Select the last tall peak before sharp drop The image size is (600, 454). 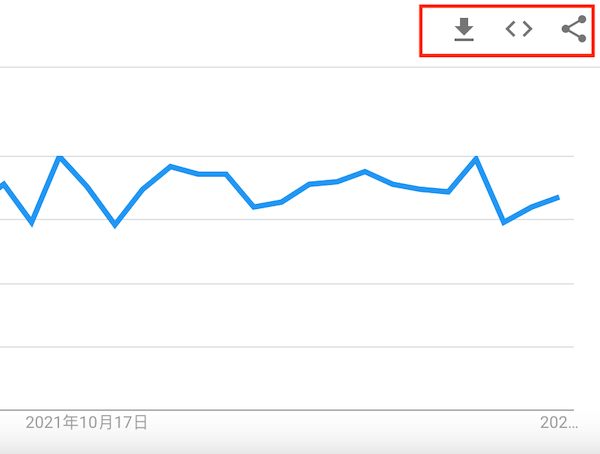point(476,158)
